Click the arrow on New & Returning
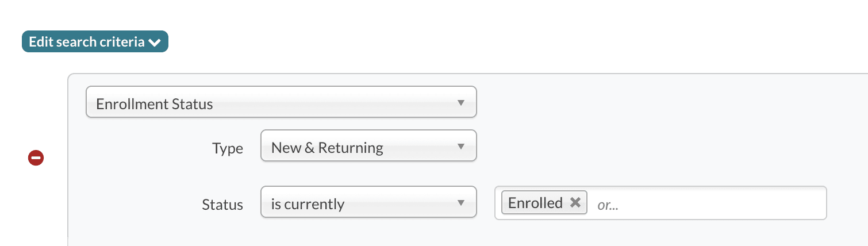Viewport: 868px width, 246px height. coord(460,146)
